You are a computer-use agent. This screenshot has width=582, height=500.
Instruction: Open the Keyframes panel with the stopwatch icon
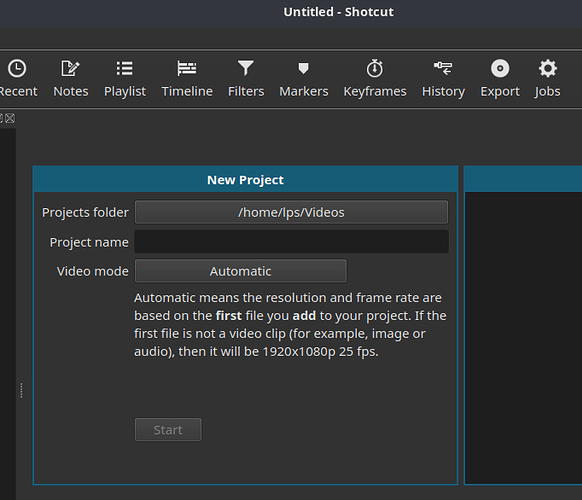click(375, 78)
